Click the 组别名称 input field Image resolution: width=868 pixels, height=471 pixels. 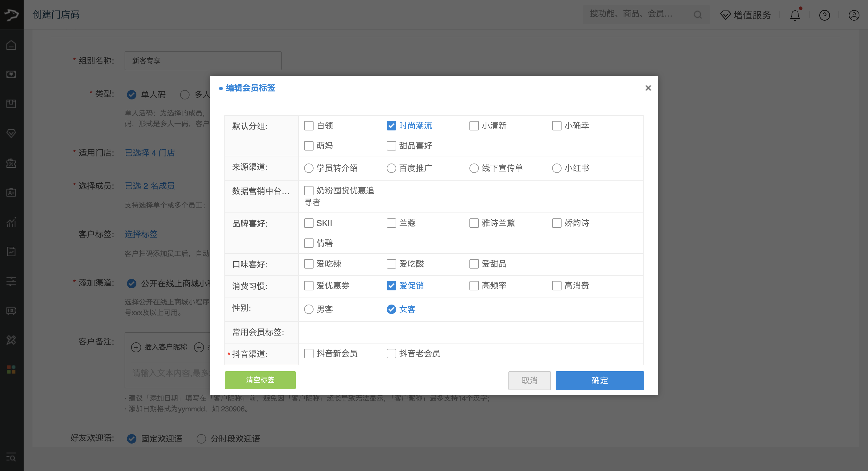[x=203, y=60]
